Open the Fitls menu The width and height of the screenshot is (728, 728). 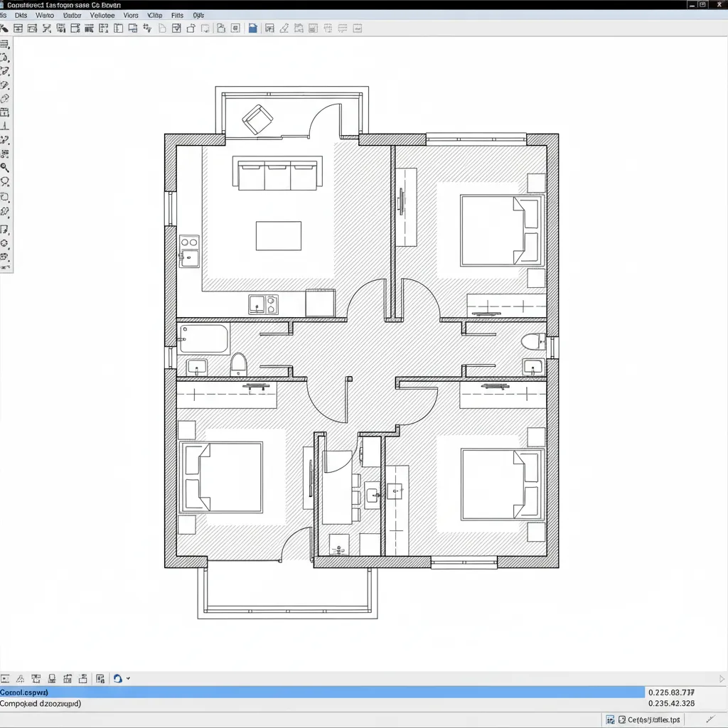(x=177, y=14)
